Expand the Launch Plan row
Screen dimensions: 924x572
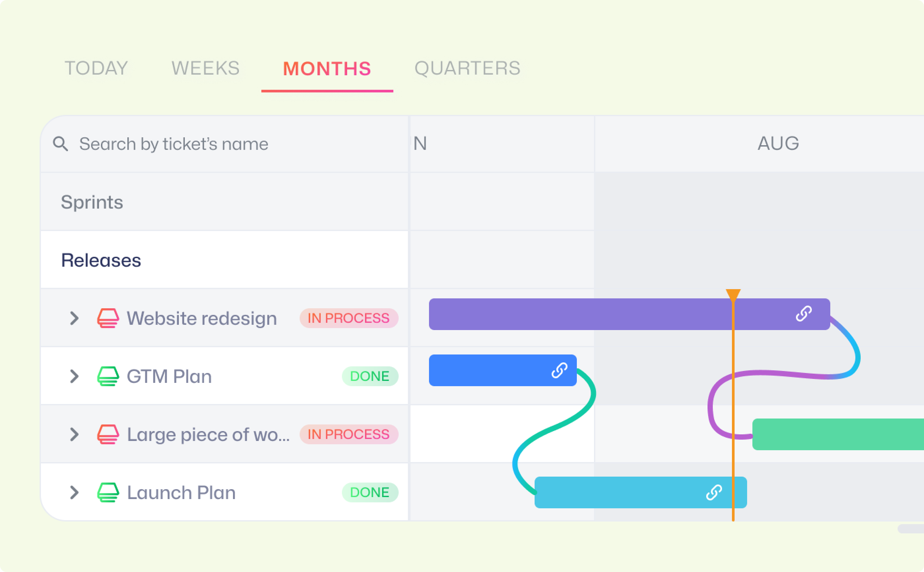75,492
